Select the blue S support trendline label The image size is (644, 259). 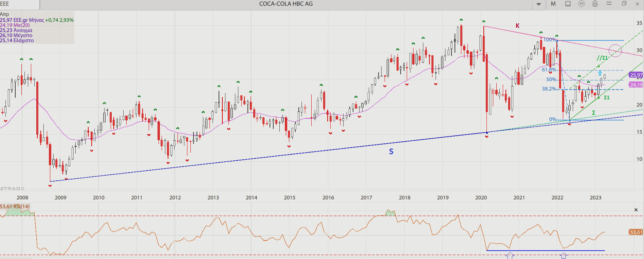point(391,152)
